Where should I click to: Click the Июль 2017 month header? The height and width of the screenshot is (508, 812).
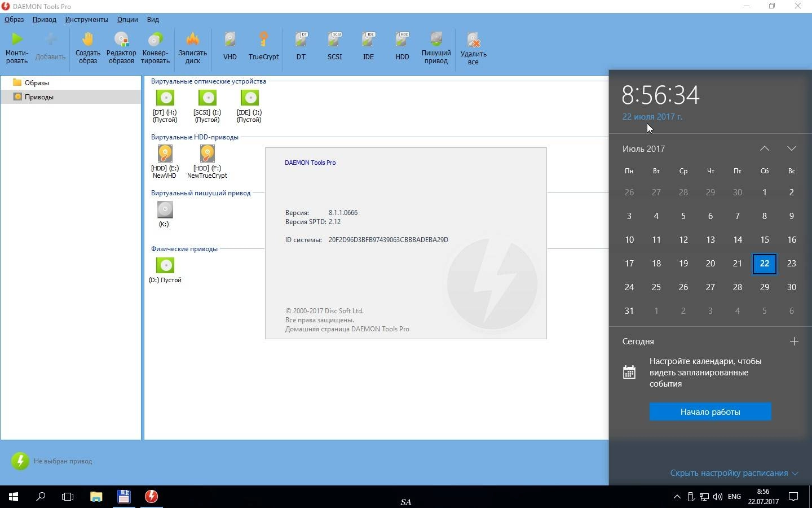pos(643,148)
